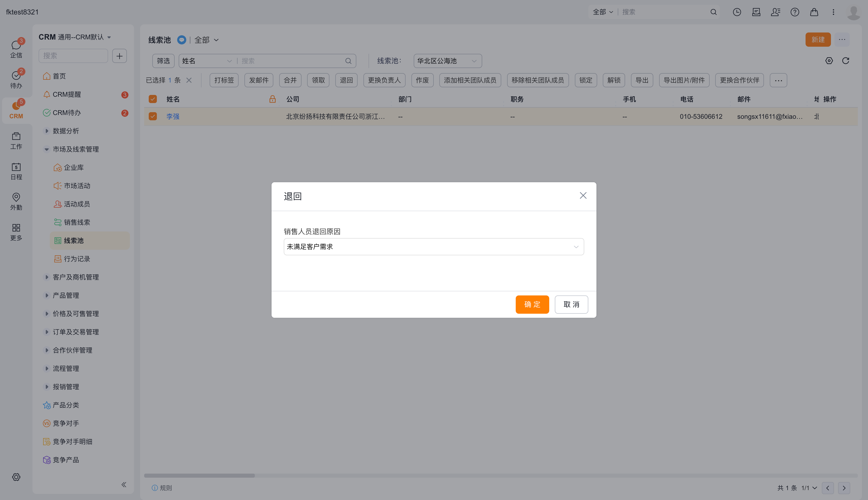Image resolution: width=868 pixels, height=500 pixels.
Task: Click the 导出 button
Action: coord(642,80)
